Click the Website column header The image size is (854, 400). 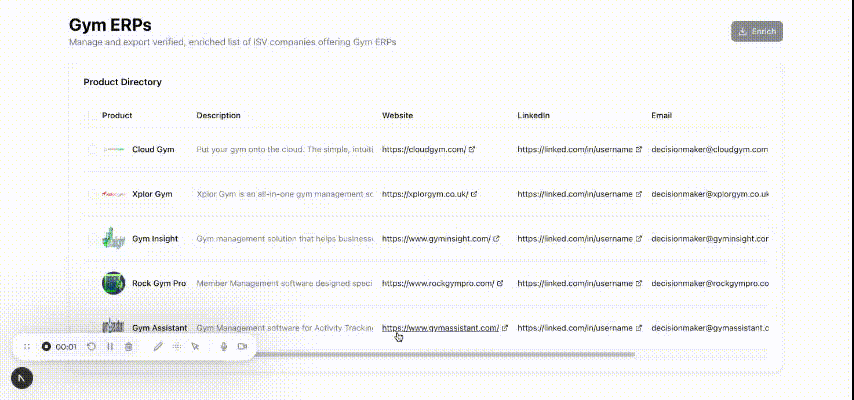[398, 116]
